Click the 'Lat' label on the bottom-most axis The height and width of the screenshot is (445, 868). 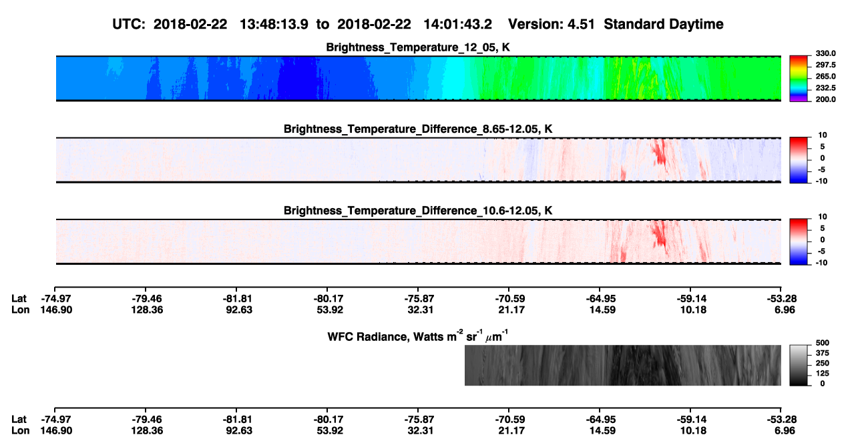19,419
